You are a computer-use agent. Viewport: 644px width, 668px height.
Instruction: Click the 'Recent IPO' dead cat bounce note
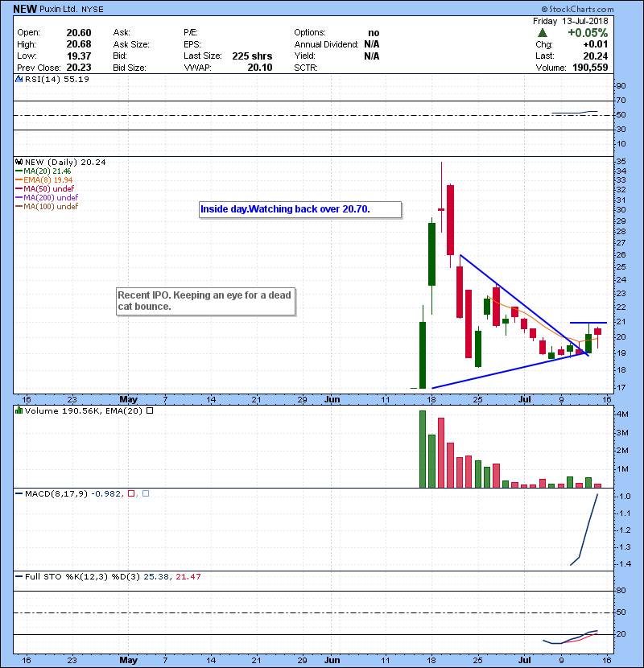click(x=205, y=302)
